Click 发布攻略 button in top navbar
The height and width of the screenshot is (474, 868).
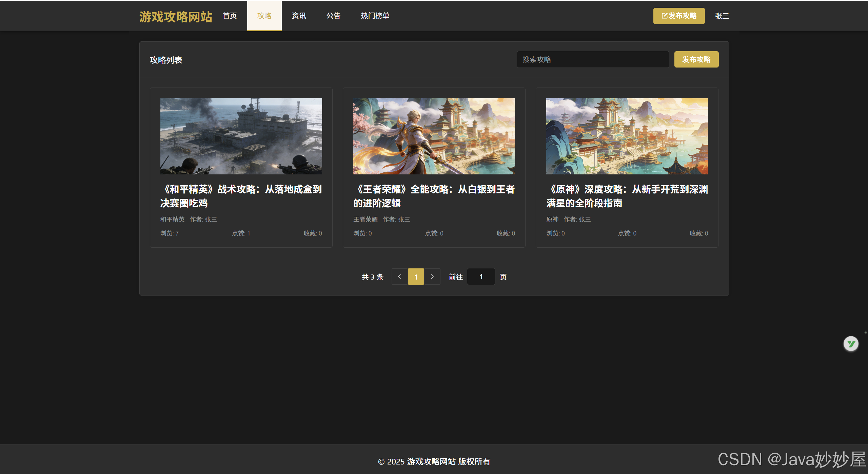679,16
